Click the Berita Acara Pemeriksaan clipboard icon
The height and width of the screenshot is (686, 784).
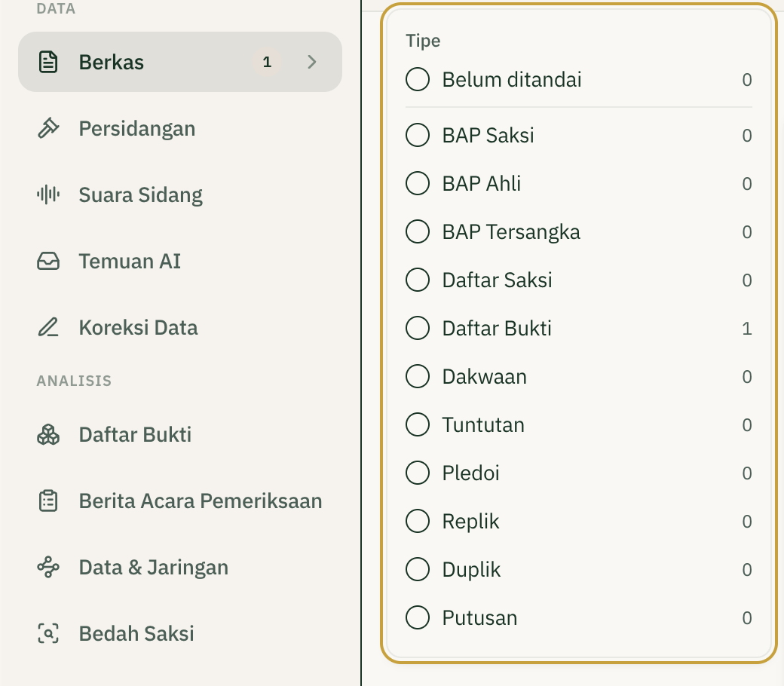(x=48, y=501)
